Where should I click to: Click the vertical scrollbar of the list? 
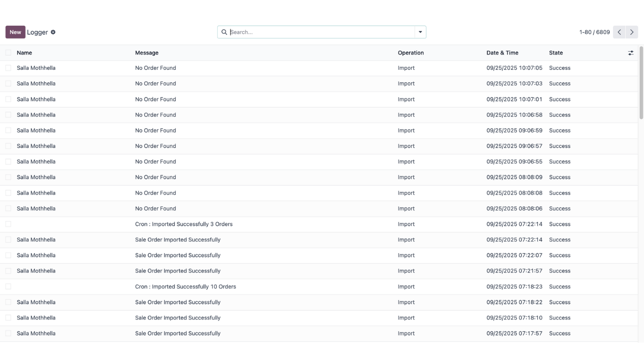tap(641, 83)
